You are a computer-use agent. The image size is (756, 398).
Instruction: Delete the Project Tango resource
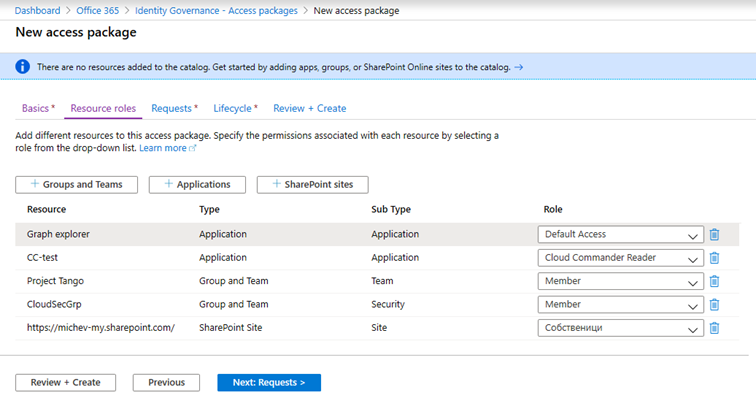coord(714,281)
